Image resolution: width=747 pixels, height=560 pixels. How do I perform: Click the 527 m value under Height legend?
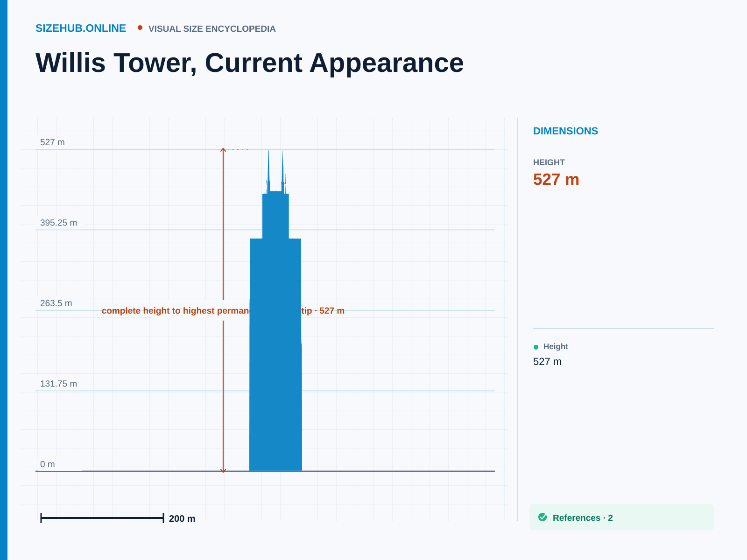tap(547, 362)
